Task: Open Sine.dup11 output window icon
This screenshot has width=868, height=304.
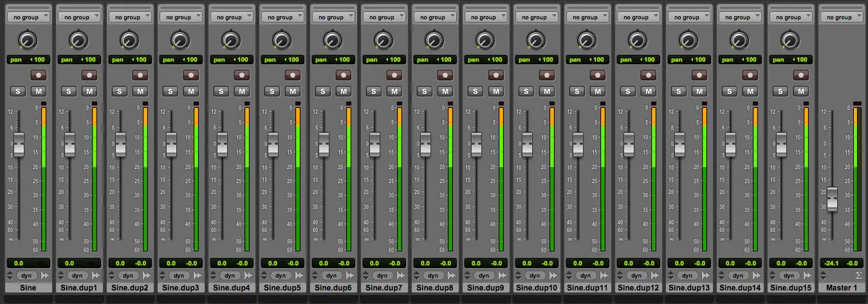Action: point(604,275)
